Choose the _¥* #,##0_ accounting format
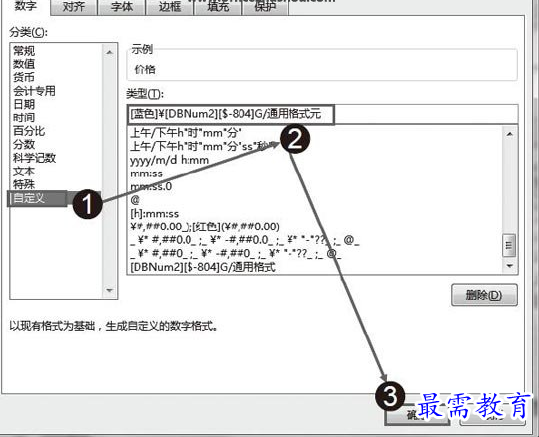This screenshot has width=539, height=437. click(x=236, y=254)
